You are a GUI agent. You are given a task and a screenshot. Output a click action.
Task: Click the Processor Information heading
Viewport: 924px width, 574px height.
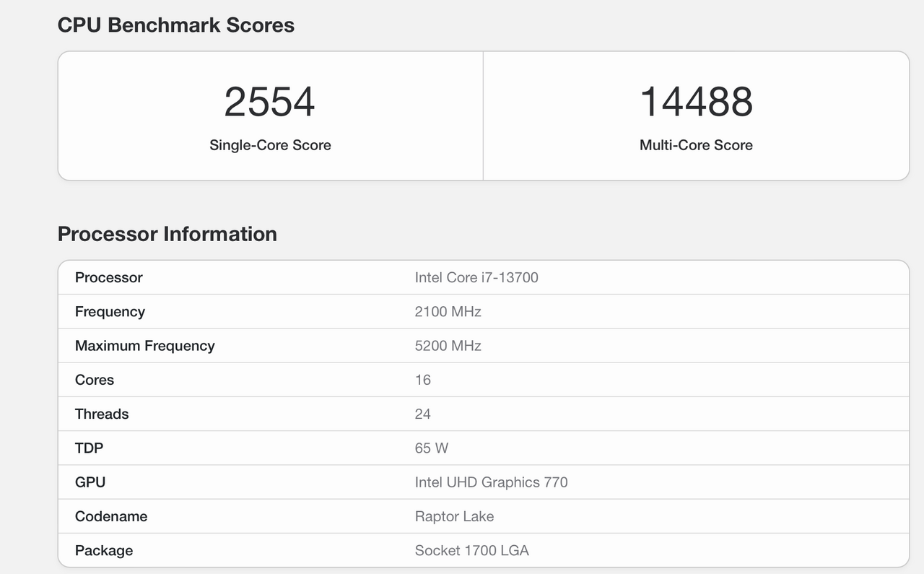pyautogui.click(x=167, y=234)
